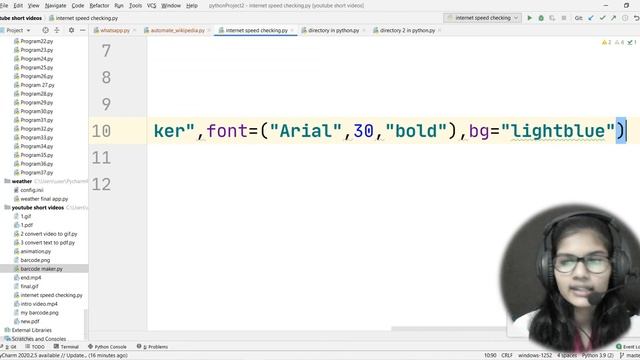Close the internet speed checking.py tab
640x360 pixels.
[x=292, y=31]
